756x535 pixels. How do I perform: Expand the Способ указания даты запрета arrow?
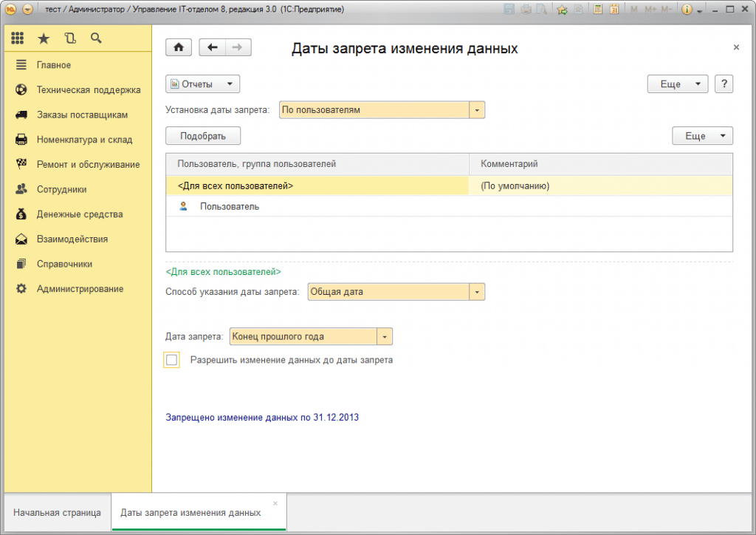(477, 292)
